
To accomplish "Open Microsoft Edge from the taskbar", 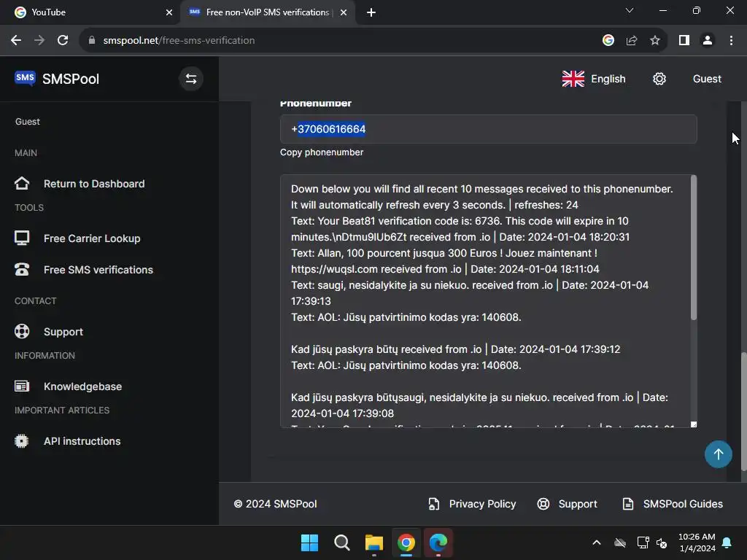I will 438,542.
